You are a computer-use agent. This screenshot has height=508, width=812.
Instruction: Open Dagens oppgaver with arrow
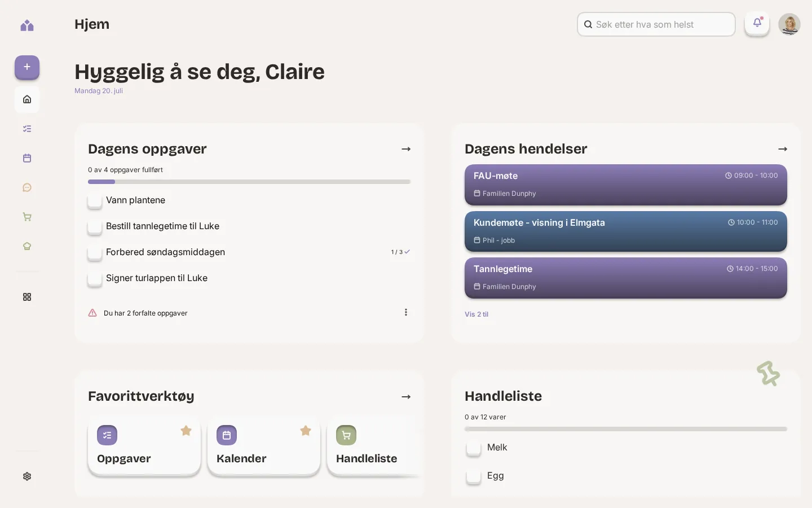click(406, 149)
